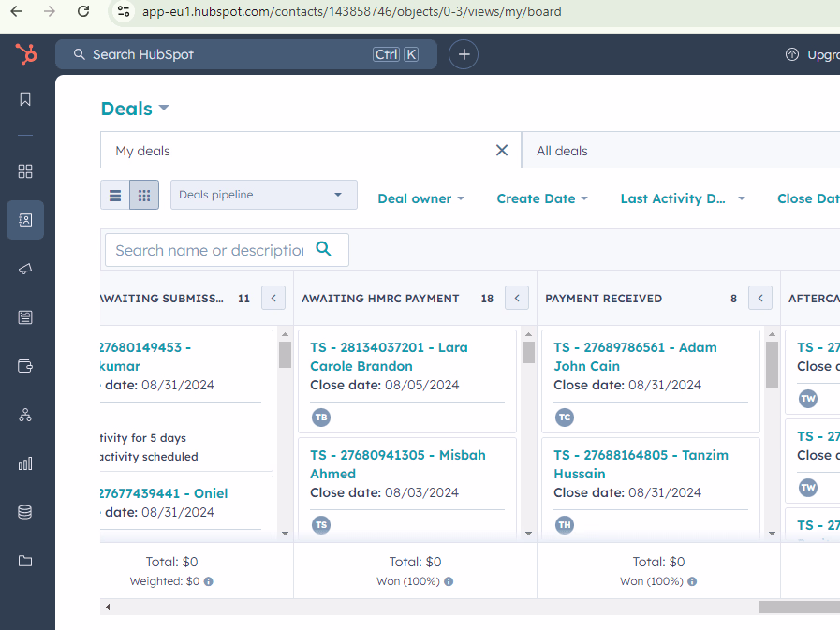Open the Workspaces grid sidebar icon
840x630 pixels.
25,171
